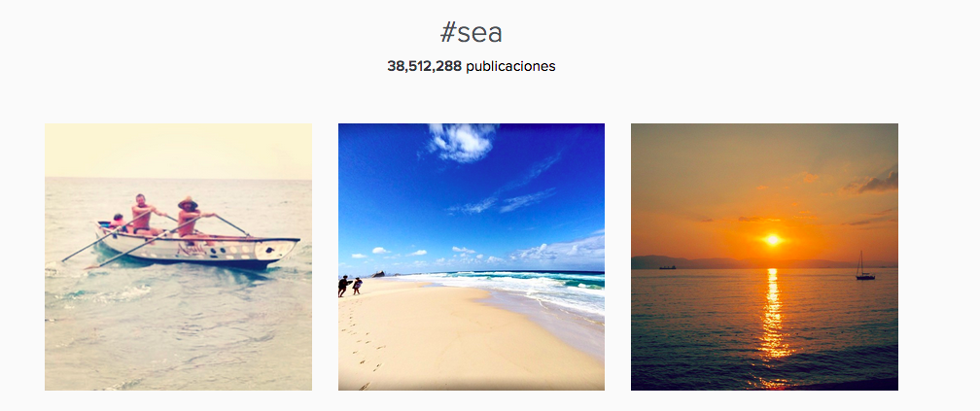This screenshot has height=411, width=980.
Task: Open the blue sky beach photo
Action: (472, 257)
